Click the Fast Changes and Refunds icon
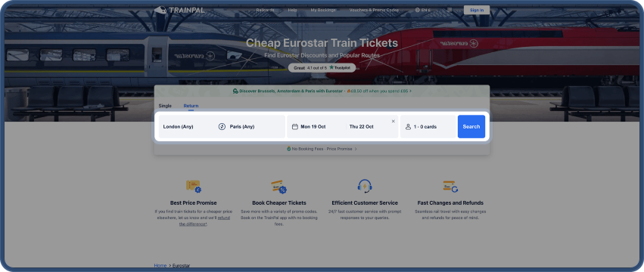This screenshot has width=644, height=272. point(450,187)
